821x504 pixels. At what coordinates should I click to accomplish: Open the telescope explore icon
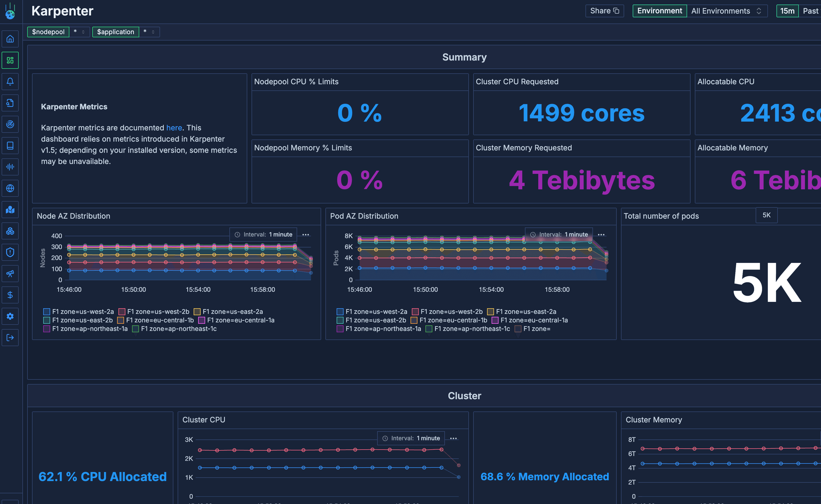tap(10, 274)
